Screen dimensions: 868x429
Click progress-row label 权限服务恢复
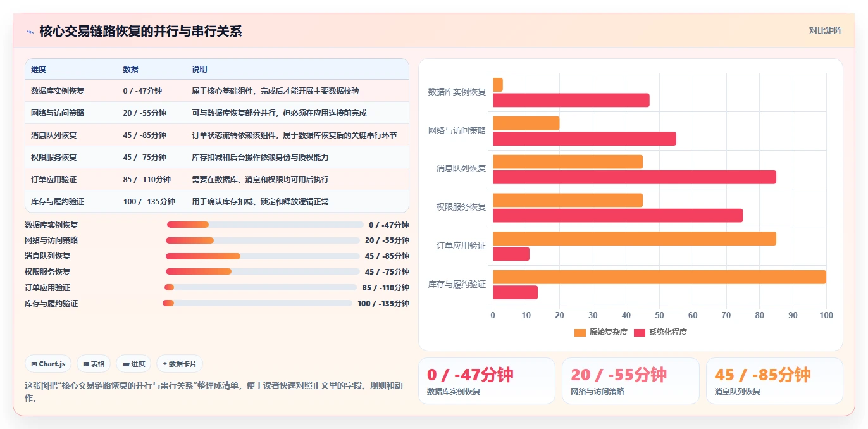click(47, 272)
